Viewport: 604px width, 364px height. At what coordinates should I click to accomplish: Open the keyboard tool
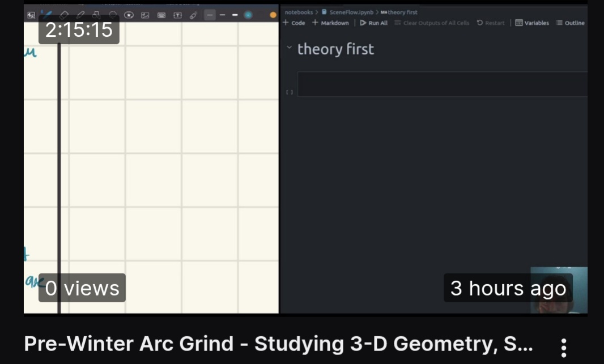tap(161, 15)
